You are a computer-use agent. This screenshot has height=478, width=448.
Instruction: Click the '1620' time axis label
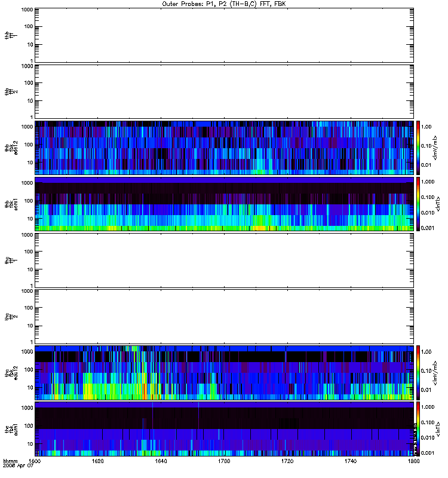coord(97,461)
